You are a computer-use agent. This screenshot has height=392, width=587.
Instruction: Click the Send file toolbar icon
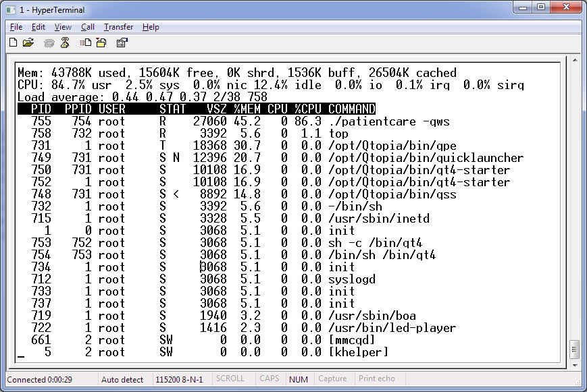coord(86,43)
